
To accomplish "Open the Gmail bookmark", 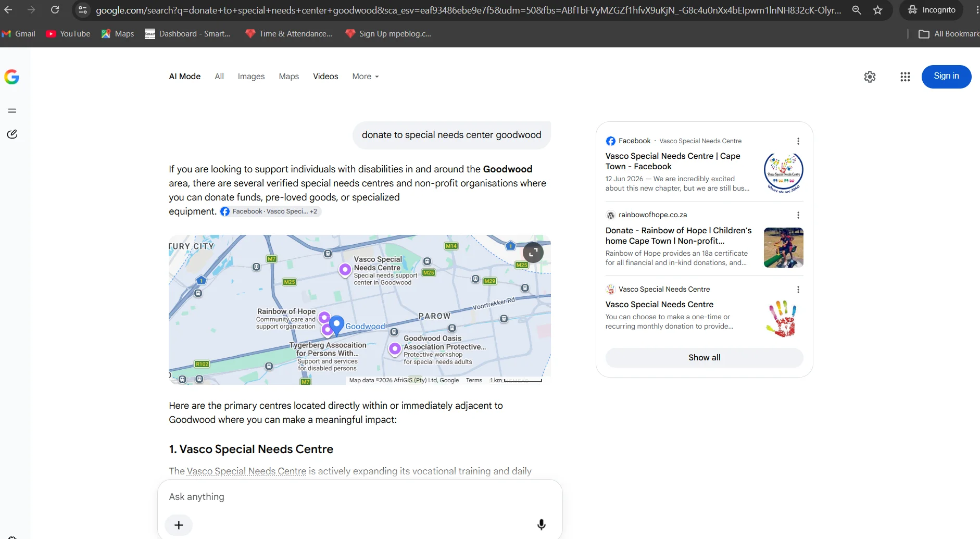I will (19, 34).
